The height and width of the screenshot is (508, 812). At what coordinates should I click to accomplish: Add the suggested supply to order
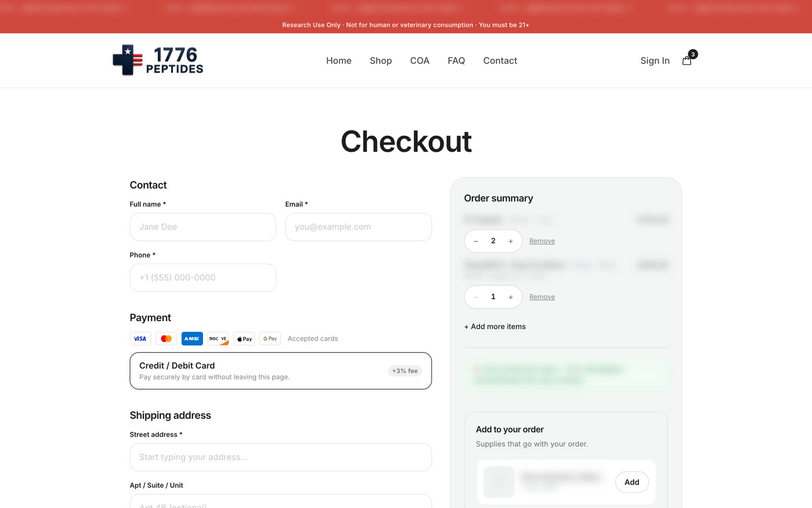632,482
